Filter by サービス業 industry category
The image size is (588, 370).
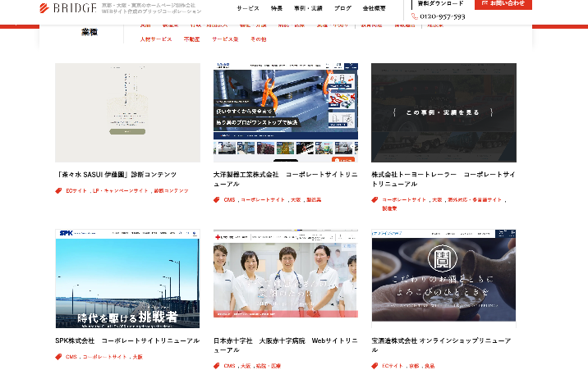(x=224, y=39)
